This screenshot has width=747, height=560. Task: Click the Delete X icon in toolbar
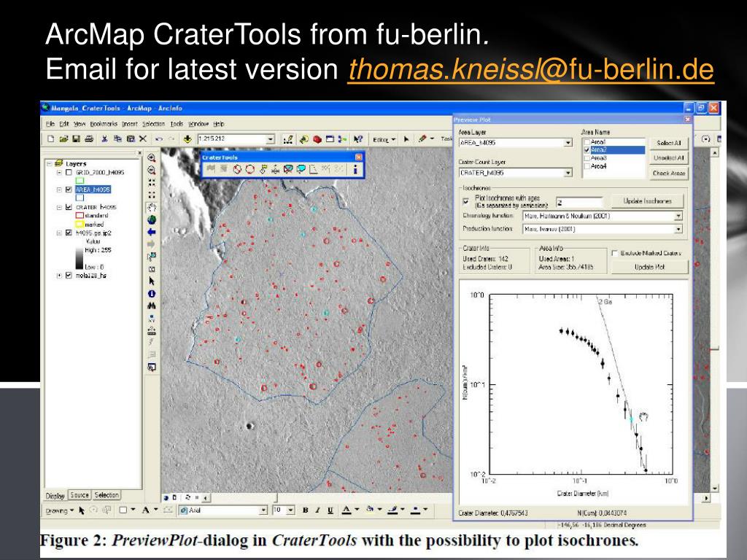click(x=142, y=139)
